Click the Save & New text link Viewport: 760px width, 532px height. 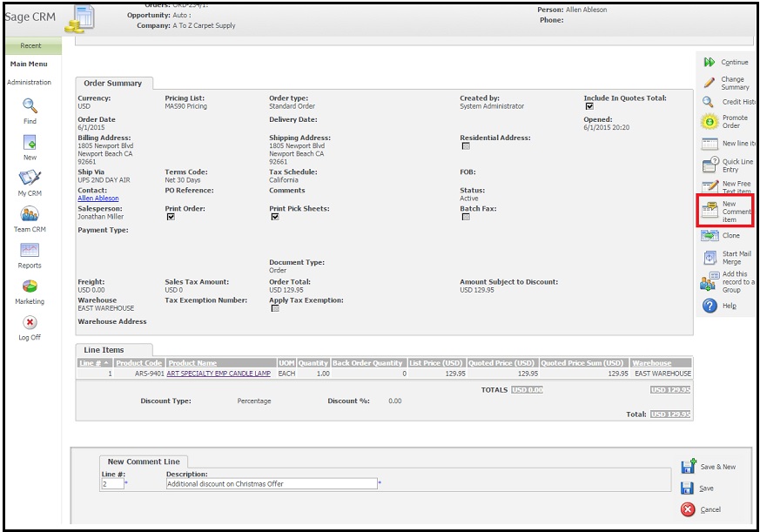[718, 467]
